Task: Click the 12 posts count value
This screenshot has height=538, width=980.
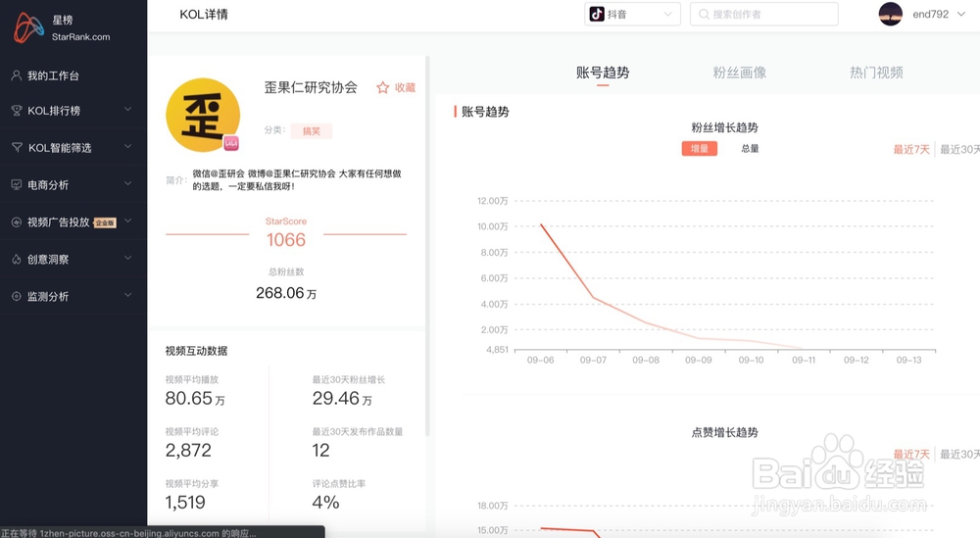Action: 320,451
